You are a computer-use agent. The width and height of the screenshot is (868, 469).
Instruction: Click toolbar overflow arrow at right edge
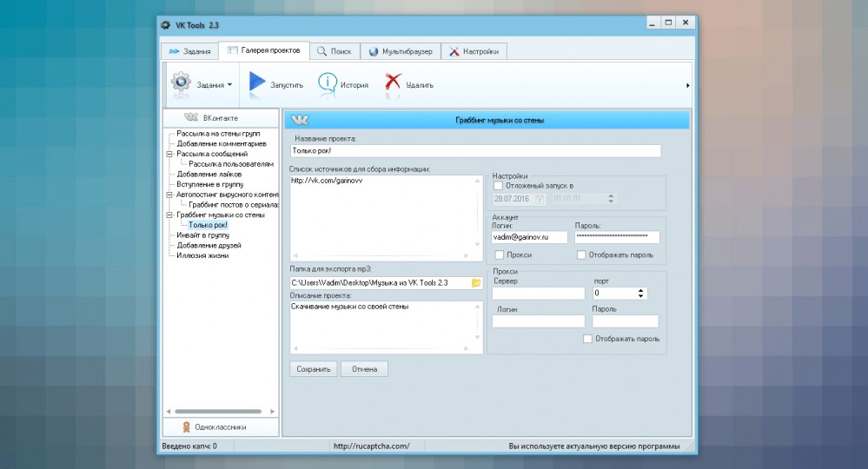click(687, 85)
